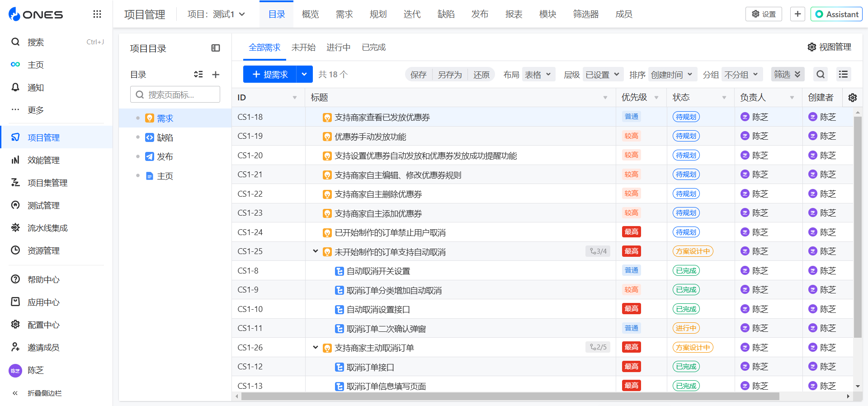Image resolution: width=868 pixels, height=406 pixels.
Task: Open the App Center icon (应用中心)
Action: (15, 302)
